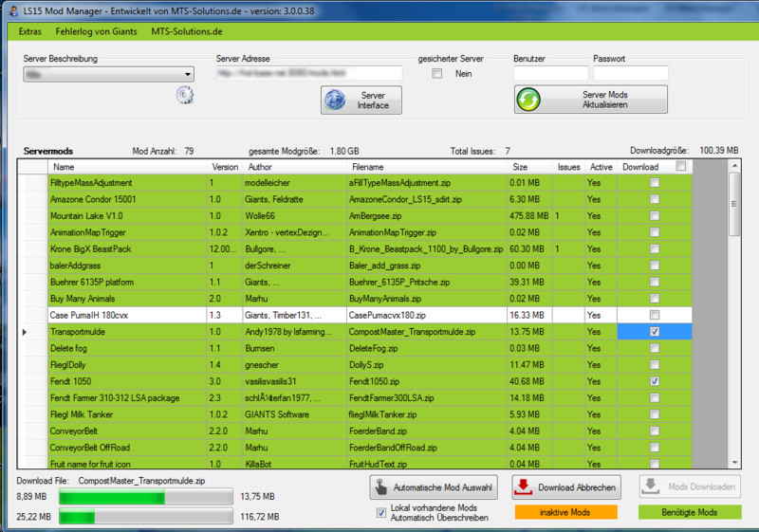Click the red download icon to cancel download
Screen dimensions: 759x532
click(x=523, y=487)
